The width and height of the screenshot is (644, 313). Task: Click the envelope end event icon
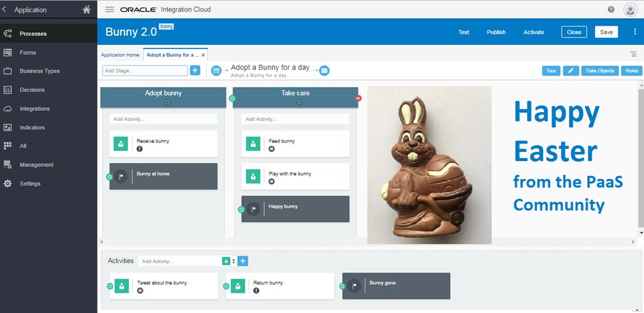click(x=325, y=71)
